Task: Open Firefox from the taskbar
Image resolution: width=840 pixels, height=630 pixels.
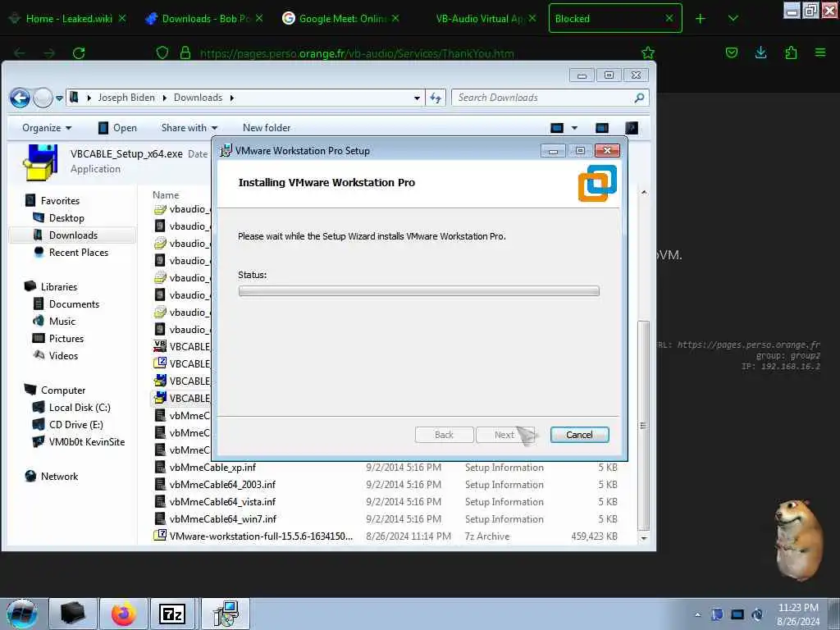Action: pyautogui.click(x=123, y=614)
